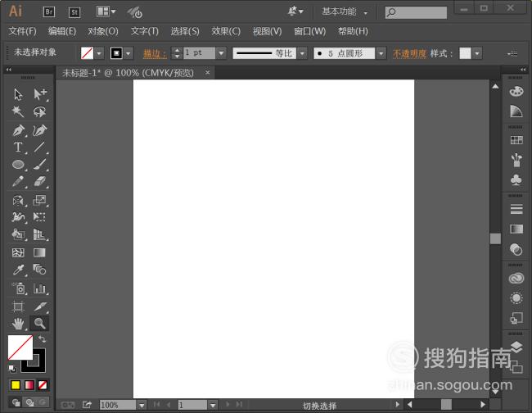The width and height of the screenshot is (532, 413).
Task: Open variable width profile dropdown
Action: pos(302,53)
